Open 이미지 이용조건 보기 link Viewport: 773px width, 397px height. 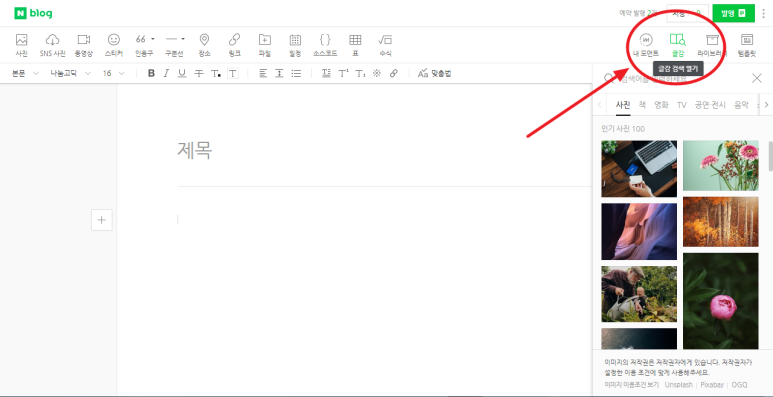pyautogui.click(x=632, y=385)
